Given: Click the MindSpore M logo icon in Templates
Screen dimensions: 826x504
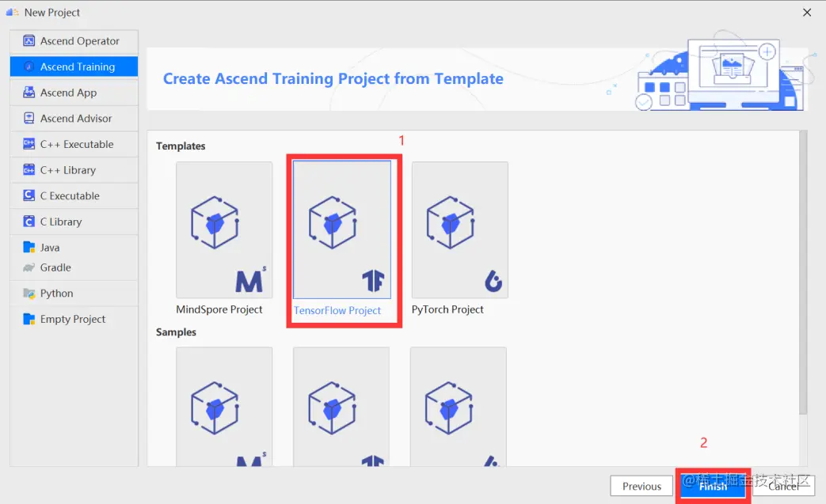Looking at the screenshot, I should (x=249, y=280).
